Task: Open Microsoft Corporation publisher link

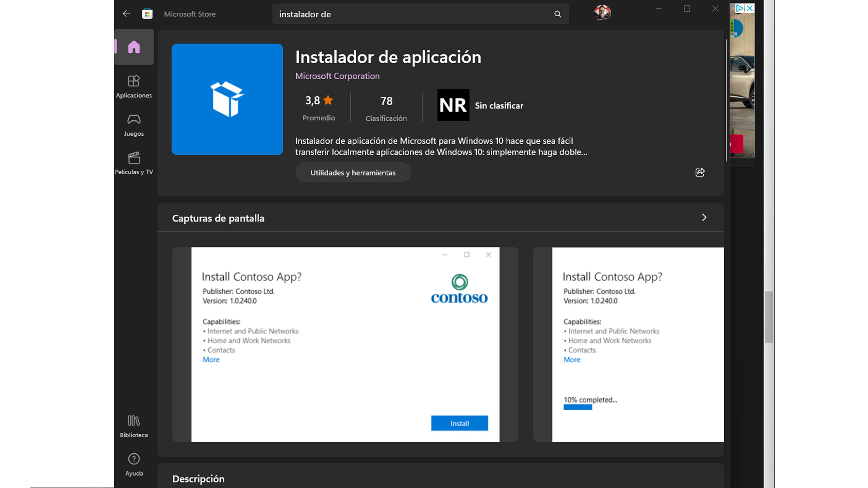Action: 337,76
